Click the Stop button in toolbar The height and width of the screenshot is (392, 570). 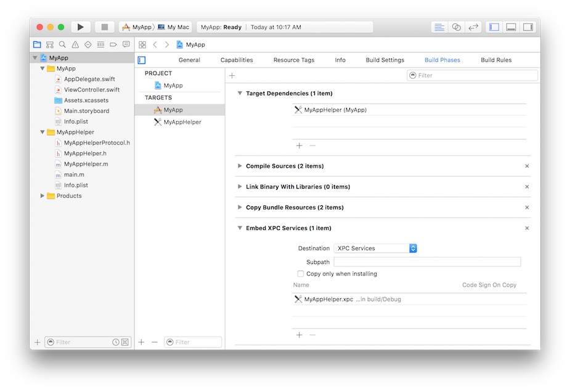click(104, 27)
